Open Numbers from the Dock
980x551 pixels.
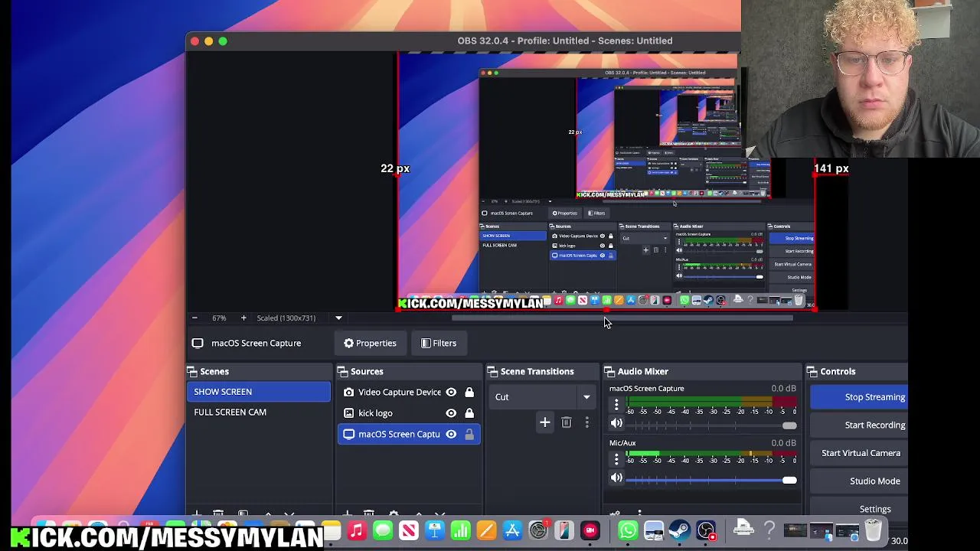click(x=461, y=530)
